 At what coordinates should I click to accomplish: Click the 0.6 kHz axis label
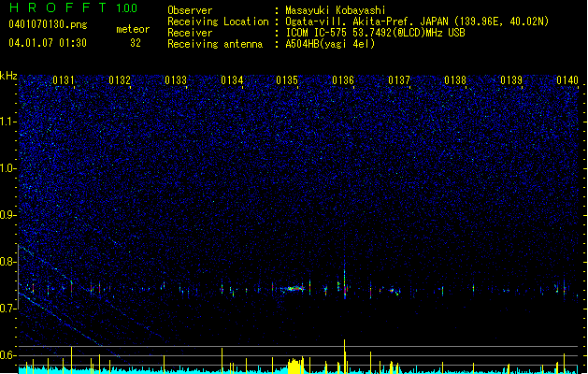[x=7, y=355]
